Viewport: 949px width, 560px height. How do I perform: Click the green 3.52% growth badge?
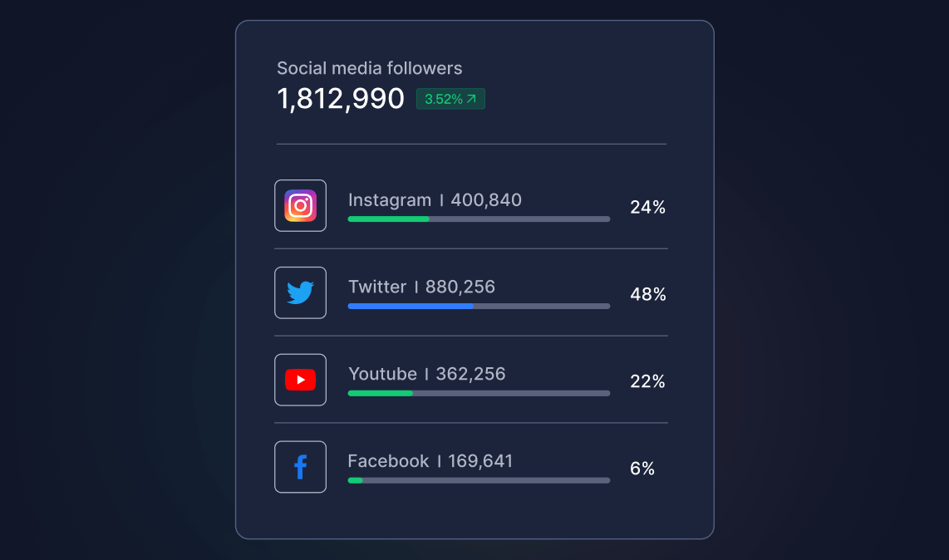tap(450, 99)
